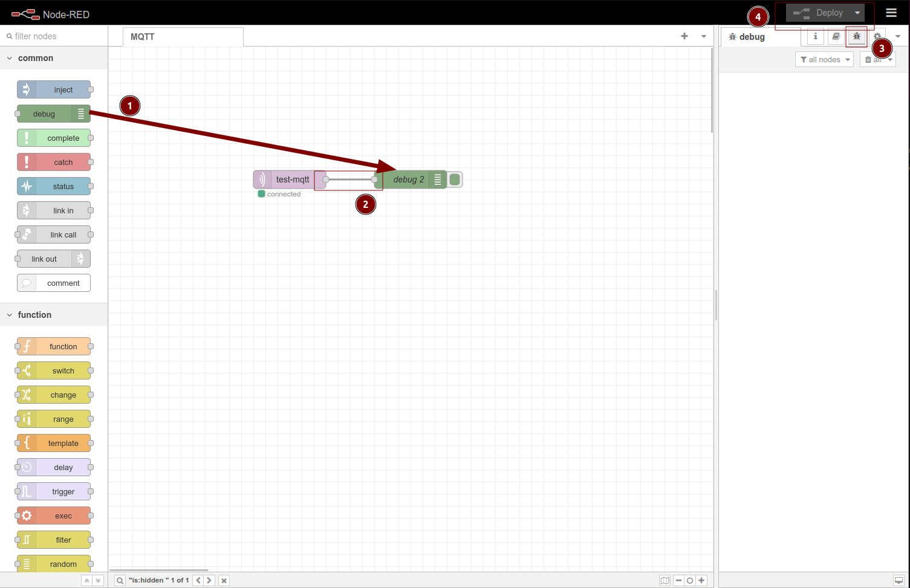Add a new flow tab
The image size is (910, 588).
click(x=684, y=36)
